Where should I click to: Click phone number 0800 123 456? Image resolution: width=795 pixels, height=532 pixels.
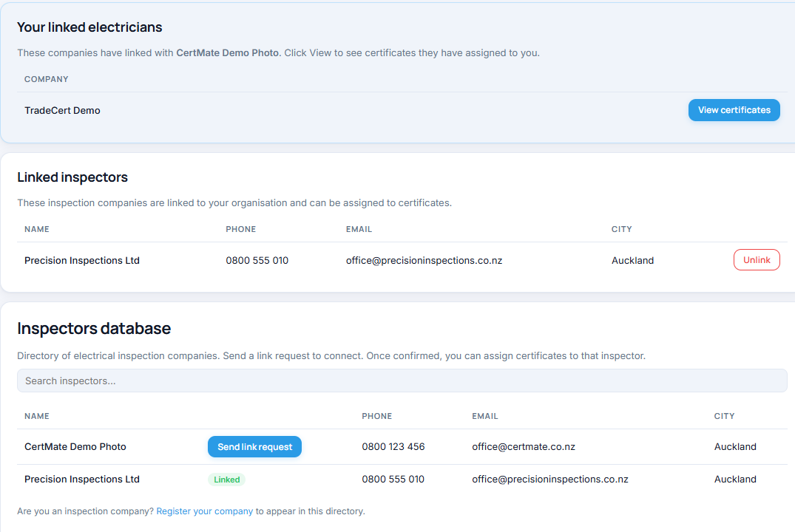[393, 447]
